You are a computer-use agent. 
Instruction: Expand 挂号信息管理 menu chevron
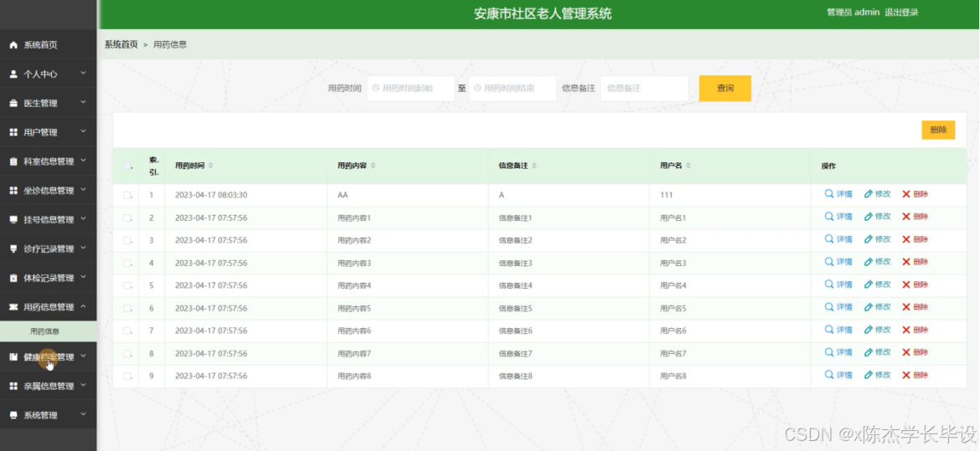pyautogui.click(x=83, y=218)
